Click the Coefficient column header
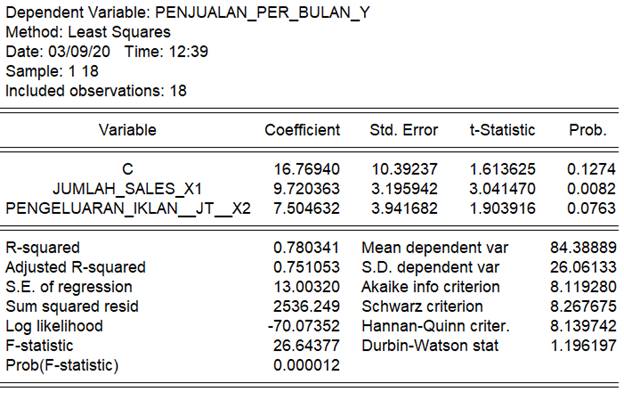This screenshot has width=624, height=400. 302,130
